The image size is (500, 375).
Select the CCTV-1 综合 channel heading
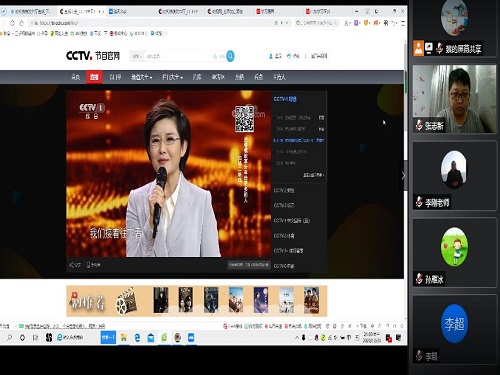[285, 99]
